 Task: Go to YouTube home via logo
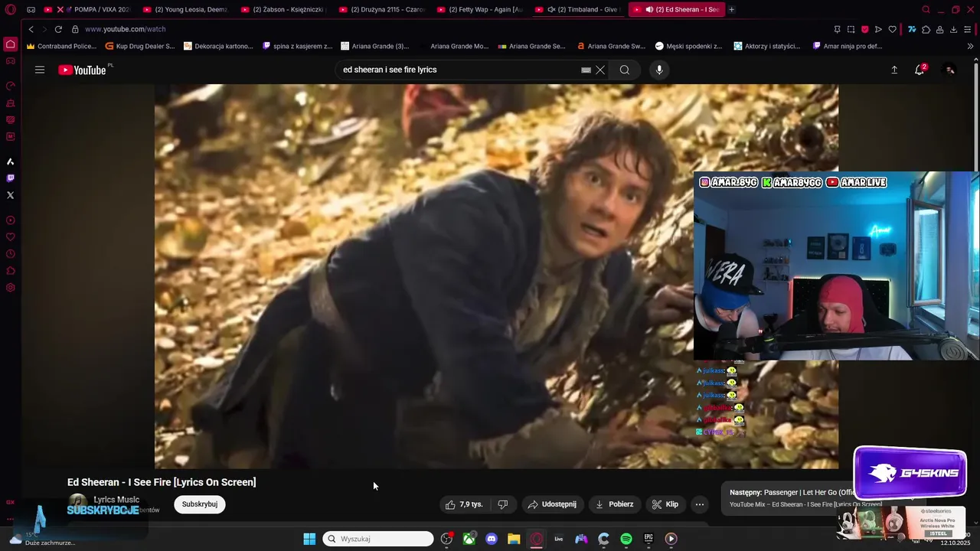pyautogui.click(x=82, y=70)
